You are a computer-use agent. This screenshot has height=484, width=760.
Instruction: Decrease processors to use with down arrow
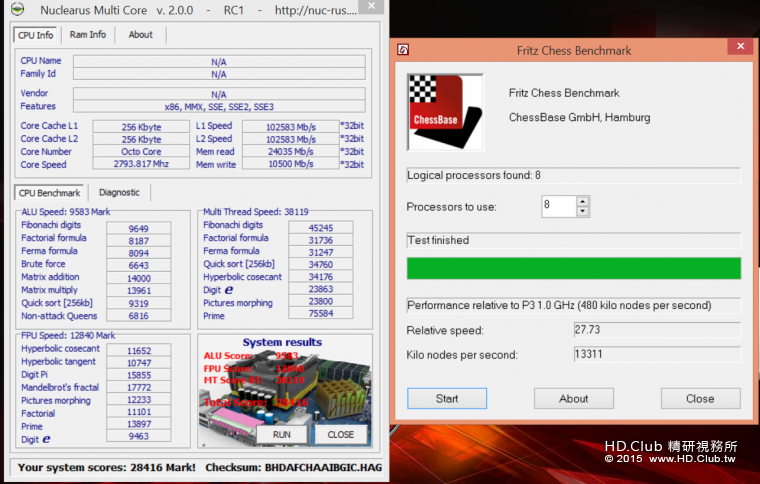[583, 212]
